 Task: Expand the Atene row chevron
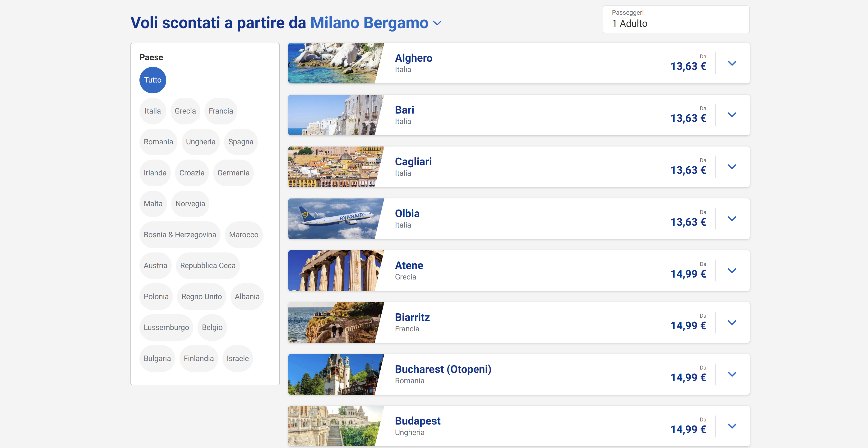(x=732, y=271)
